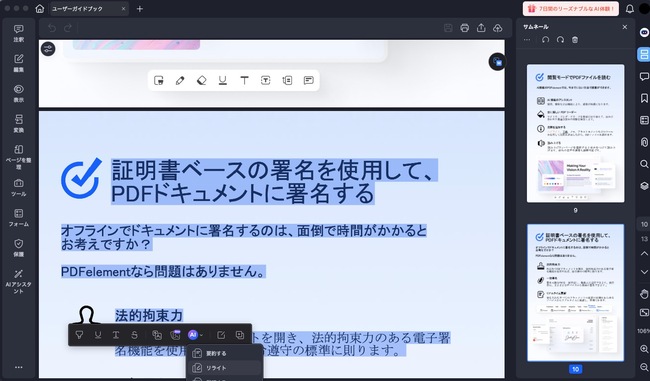650x381 pixels.
Task: Select page 10 thumbnail
Action: pos(575,293)
